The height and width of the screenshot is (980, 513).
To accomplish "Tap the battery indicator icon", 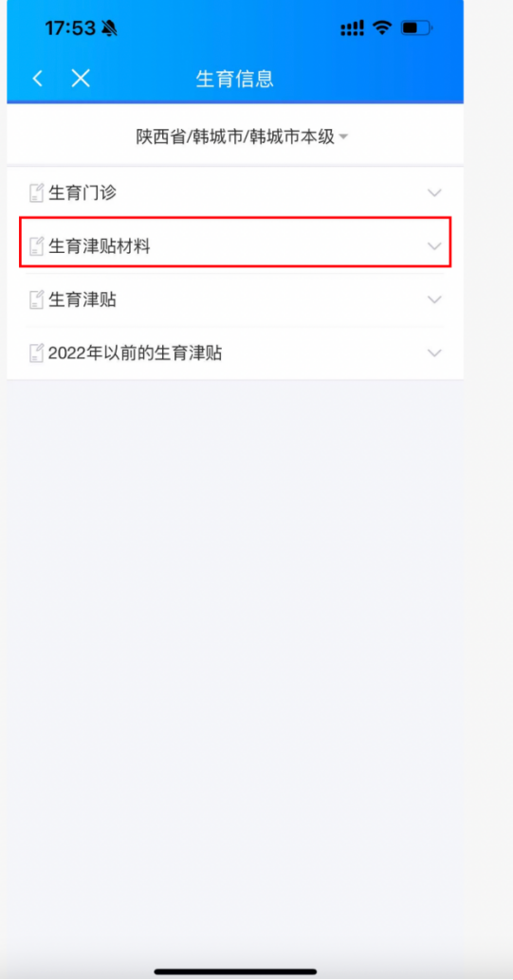I will [x=416, y=27].
